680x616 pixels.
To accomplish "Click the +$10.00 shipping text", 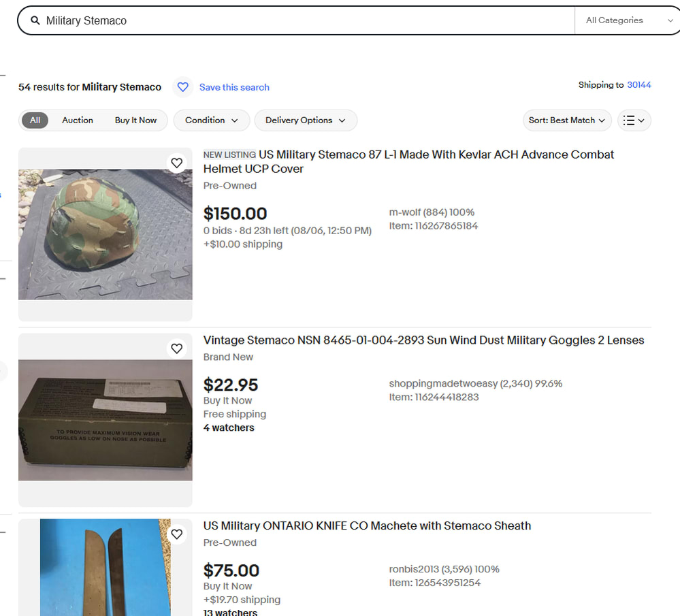I will [x=243, y=244].
